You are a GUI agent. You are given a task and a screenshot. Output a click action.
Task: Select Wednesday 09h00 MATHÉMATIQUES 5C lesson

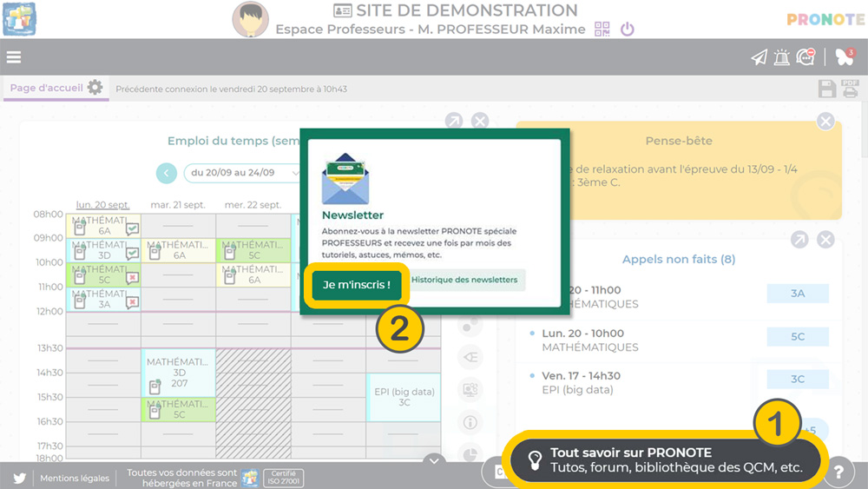click(253, 250)
